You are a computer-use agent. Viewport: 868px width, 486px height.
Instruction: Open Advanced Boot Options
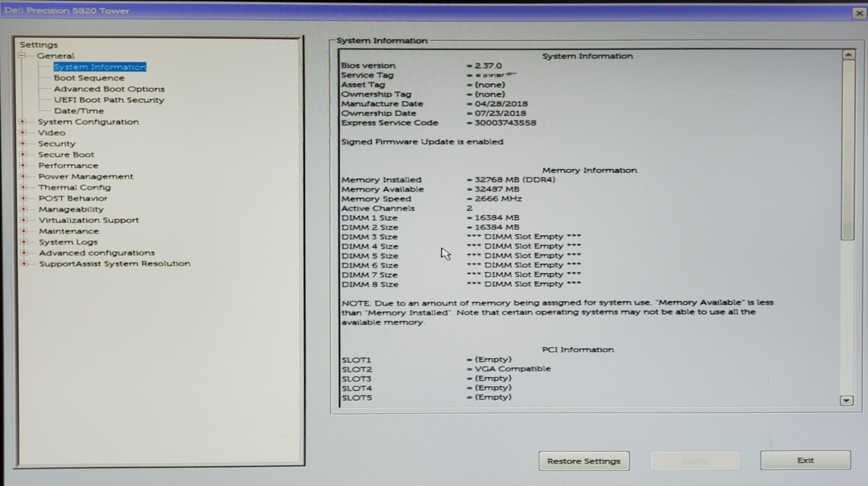click(x=109, y=89)
